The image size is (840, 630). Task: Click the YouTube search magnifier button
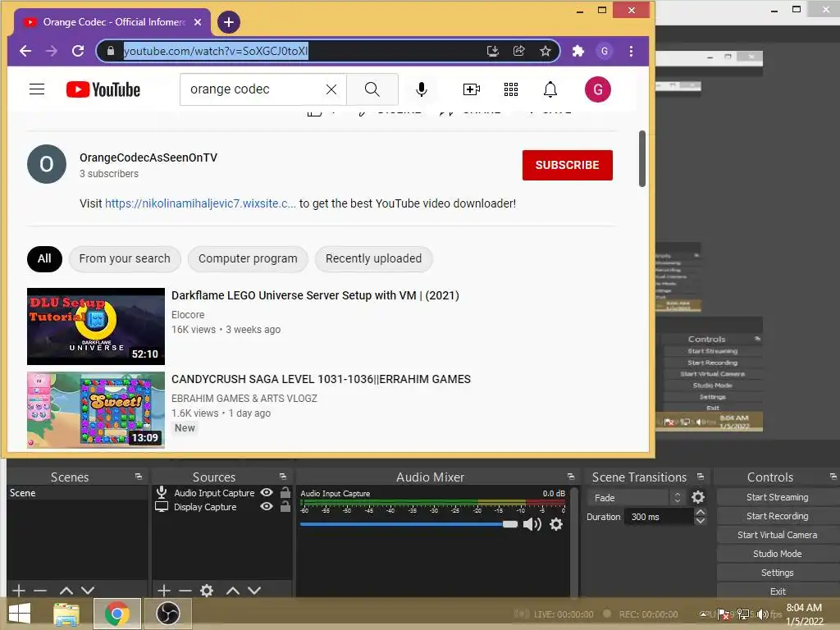372,89
